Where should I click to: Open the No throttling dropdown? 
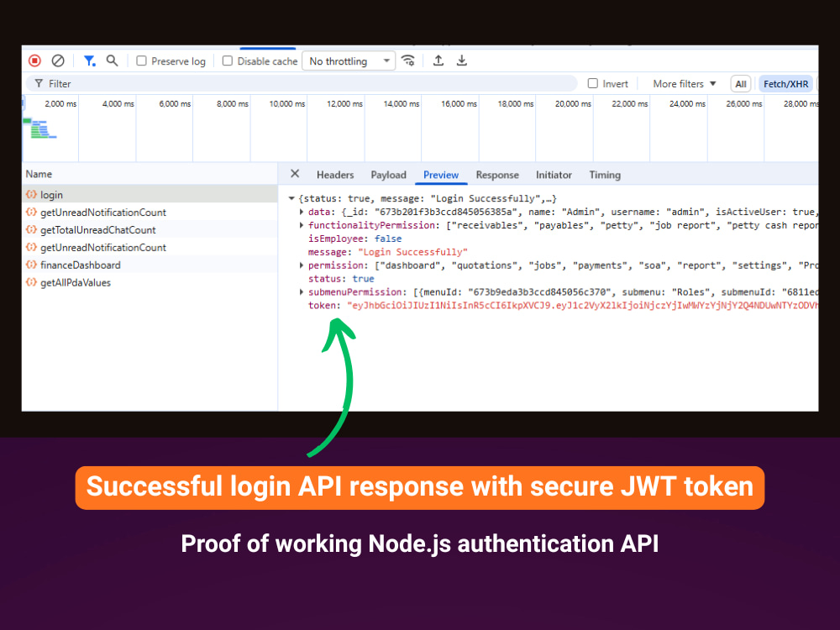tap(349, 61)
